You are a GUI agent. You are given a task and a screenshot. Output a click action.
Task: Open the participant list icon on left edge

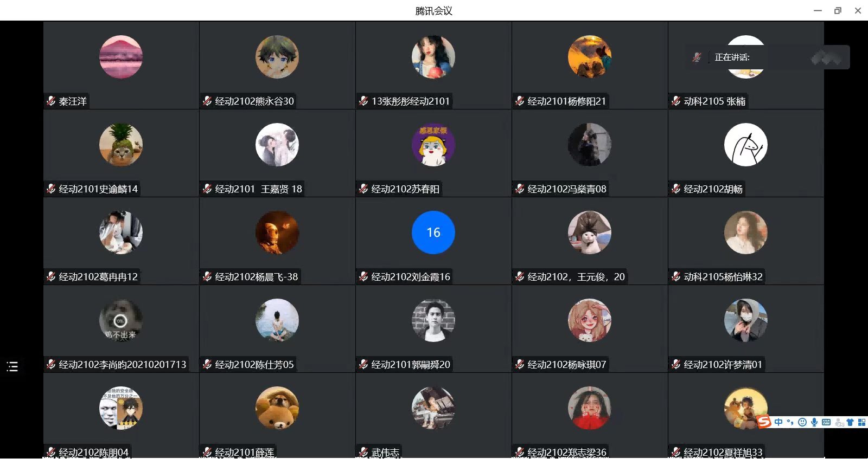[x=12, y=367]
